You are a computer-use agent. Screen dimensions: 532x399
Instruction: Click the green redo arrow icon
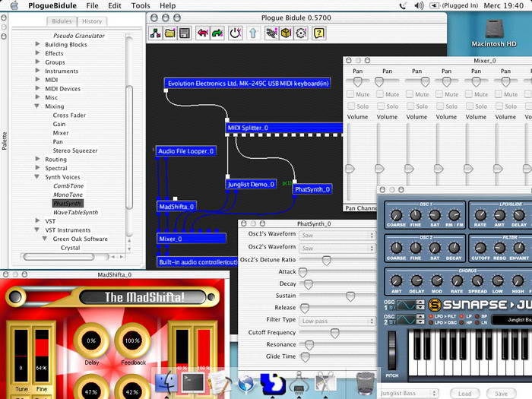click(x=217, y=33)
